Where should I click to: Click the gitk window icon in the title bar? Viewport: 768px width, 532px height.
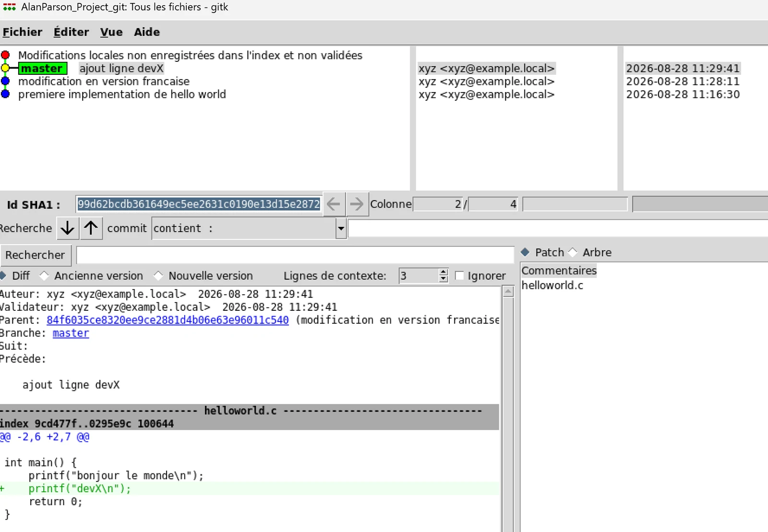[x=9, y=7]
